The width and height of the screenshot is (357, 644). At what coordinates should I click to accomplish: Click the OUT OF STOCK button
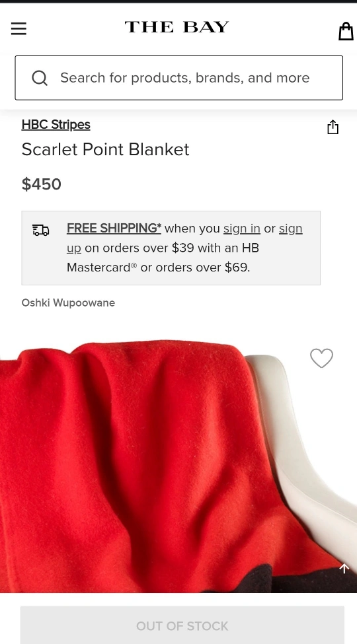point(182,626)
